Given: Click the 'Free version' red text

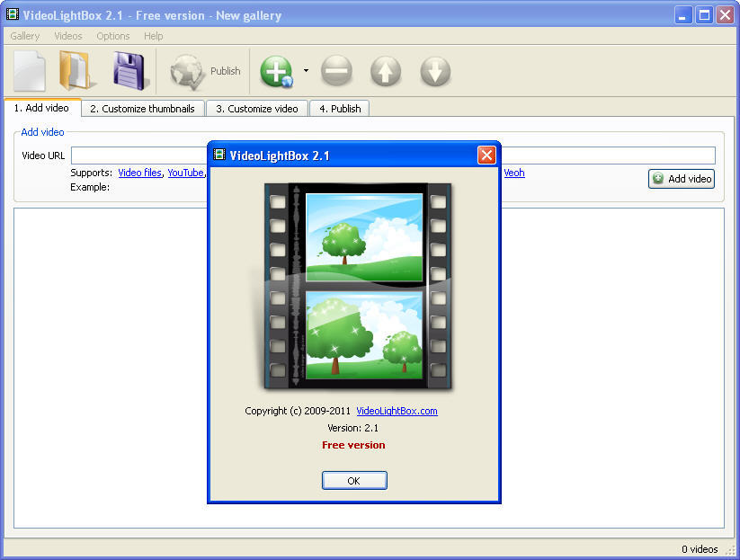Looking at the screenshot, I should coord(353,445).
